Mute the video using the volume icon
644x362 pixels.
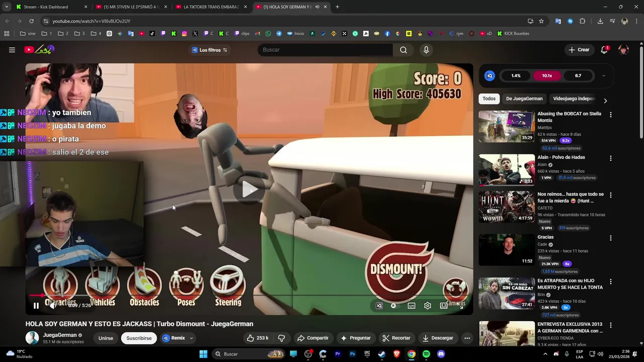[53, 306]
